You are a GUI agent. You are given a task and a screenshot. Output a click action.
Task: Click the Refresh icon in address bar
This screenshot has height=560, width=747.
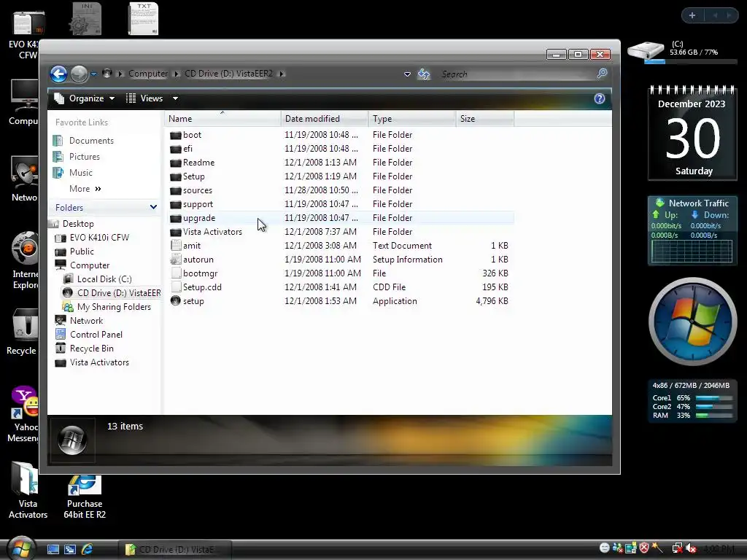coord(424,74)
